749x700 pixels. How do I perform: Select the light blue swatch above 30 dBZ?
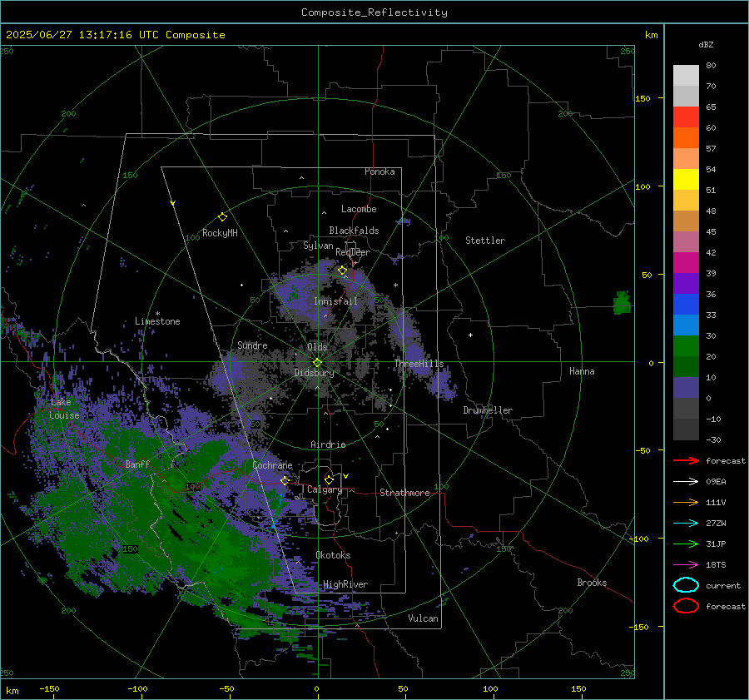(686, 325)
